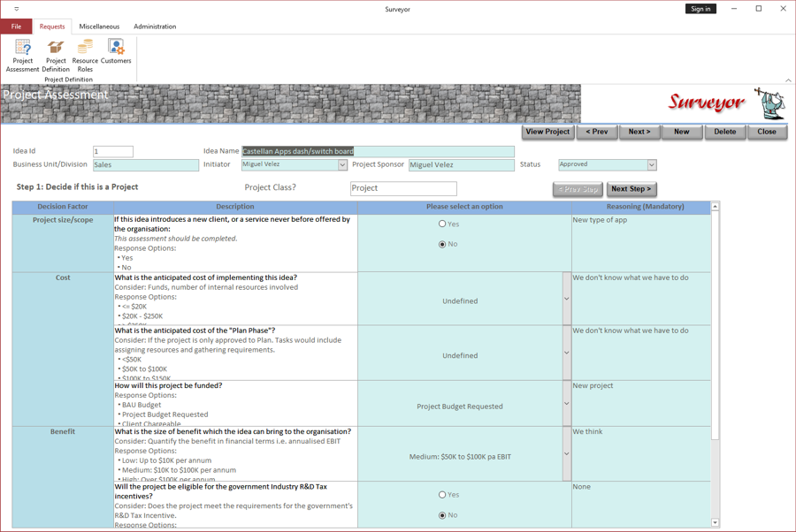Click the Quick Access Toolbar customize arrow
Viewport: 796px width, 532px height.
tap(16, 9)
